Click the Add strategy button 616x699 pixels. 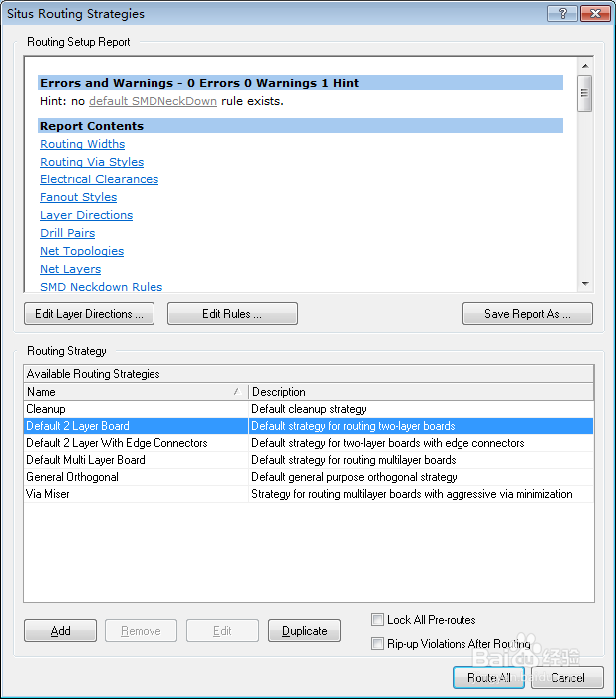click(60, 631)
